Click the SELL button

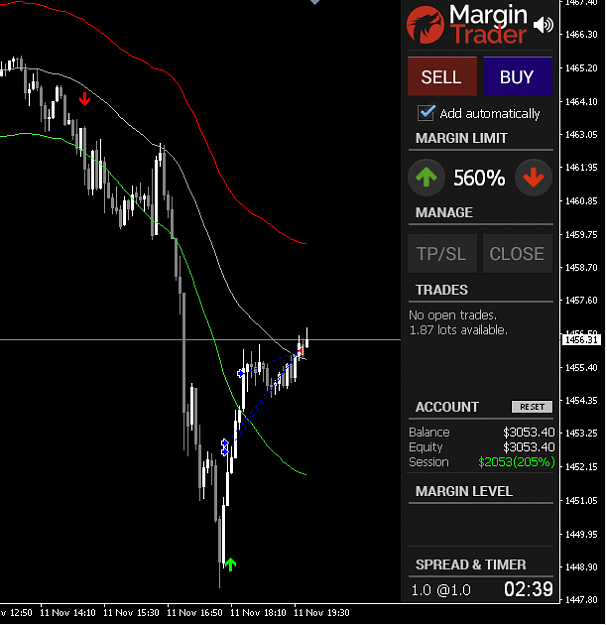pos(442,76)
